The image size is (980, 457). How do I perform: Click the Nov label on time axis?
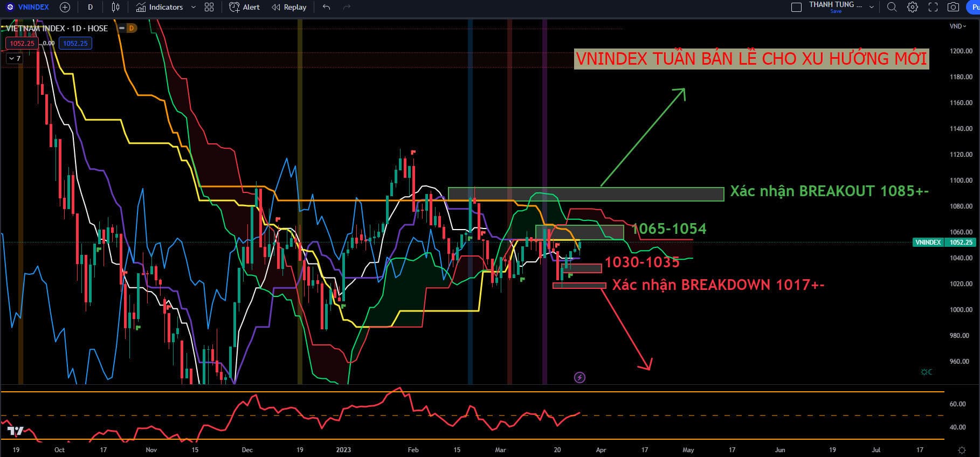point(151,450)
